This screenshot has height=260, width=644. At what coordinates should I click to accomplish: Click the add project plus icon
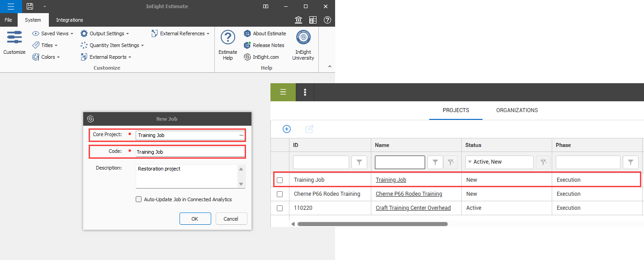click(286, 129)
